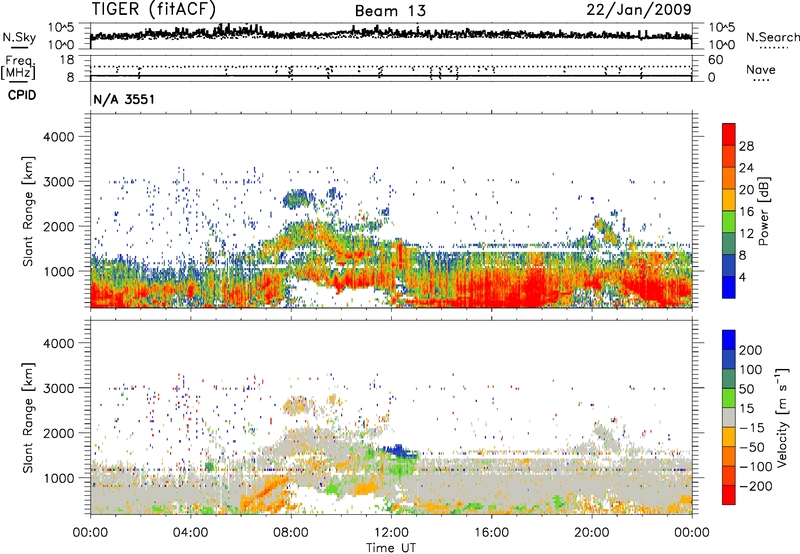Click the solid frequency line at 8 MHz
This screenshot has height=554, width=800.
pos(391,76)
